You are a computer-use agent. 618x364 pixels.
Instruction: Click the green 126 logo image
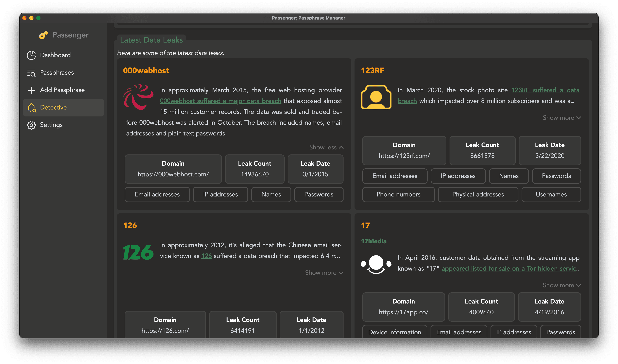click(x=138, y=252)
